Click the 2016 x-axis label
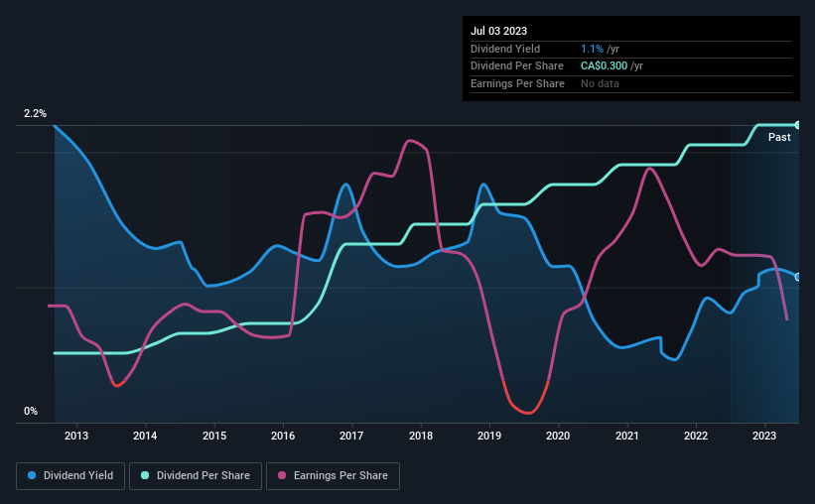Viewport: 815px width, 504px height. click(x=283, y=436)
